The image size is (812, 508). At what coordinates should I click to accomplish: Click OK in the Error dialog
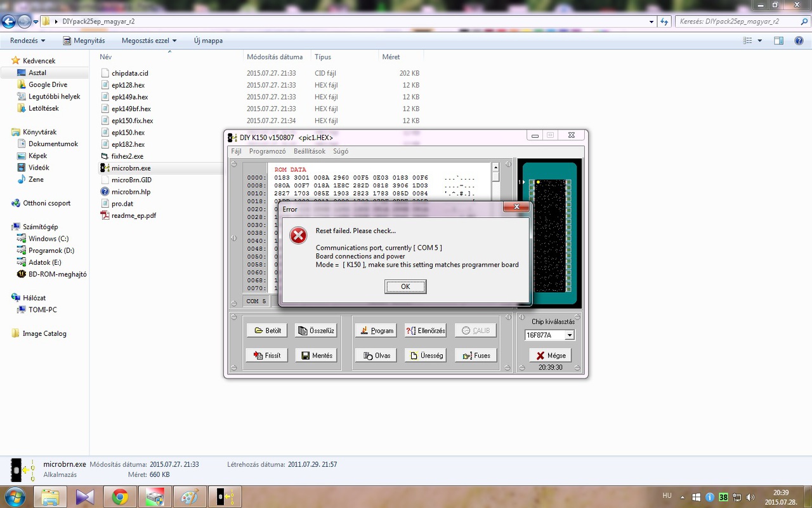pos(405,286)
